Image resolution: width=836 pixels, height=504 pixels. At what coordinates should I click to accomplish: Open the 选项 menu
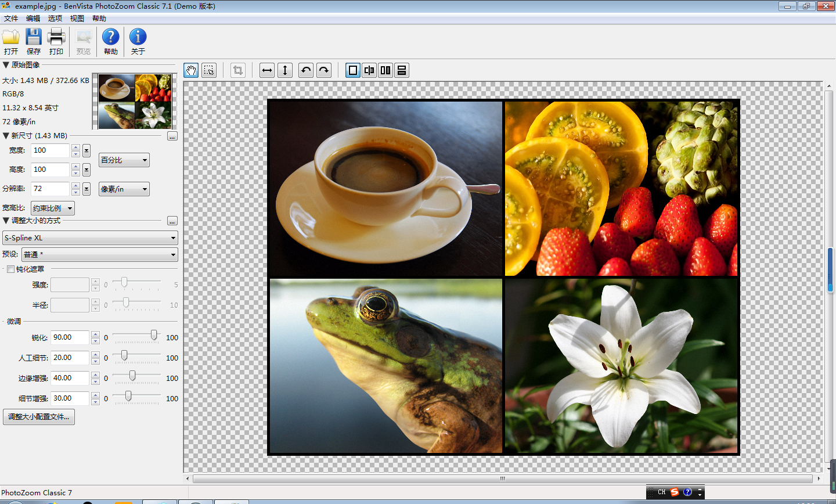(x=55, y=19)
